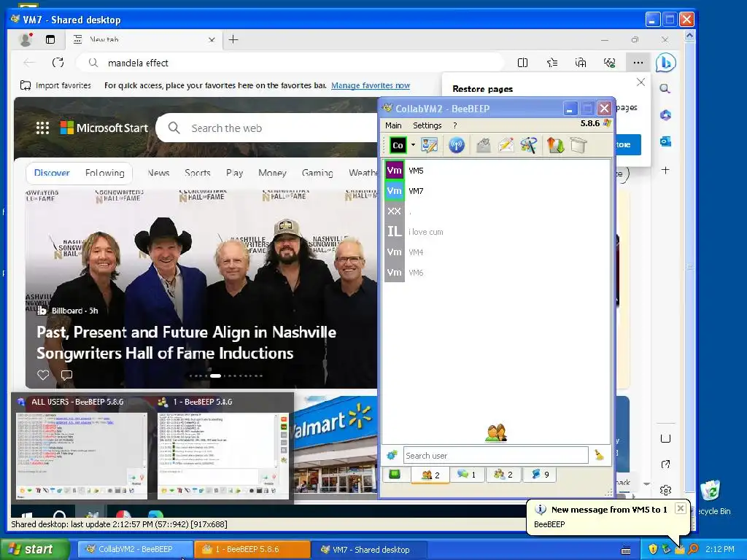Click the Search user field

[x=495, y=455]
